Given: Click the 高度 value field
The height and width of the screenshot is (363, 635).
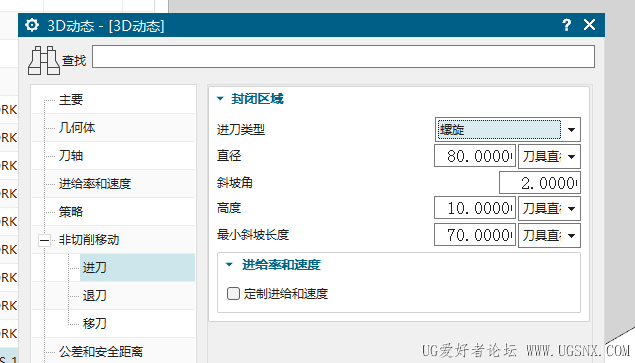Looking at the screenshot, I should point(475,208).
